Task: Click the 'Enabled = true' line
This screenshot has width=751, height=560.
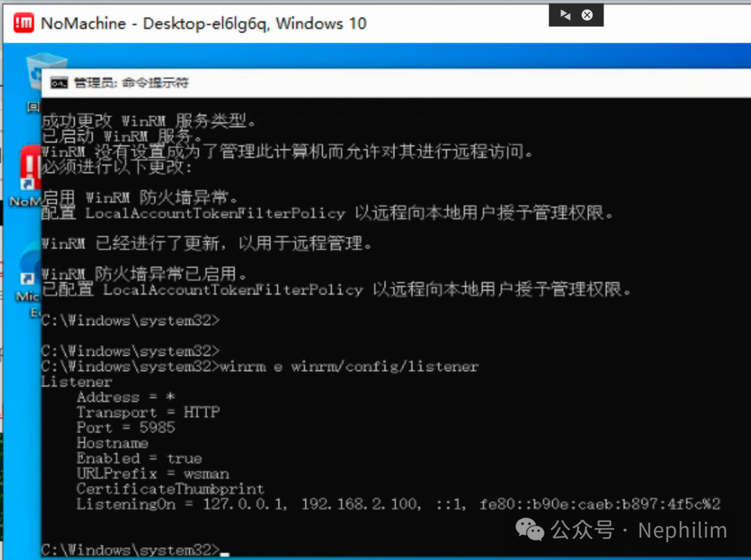Action: tap(139, 458)
